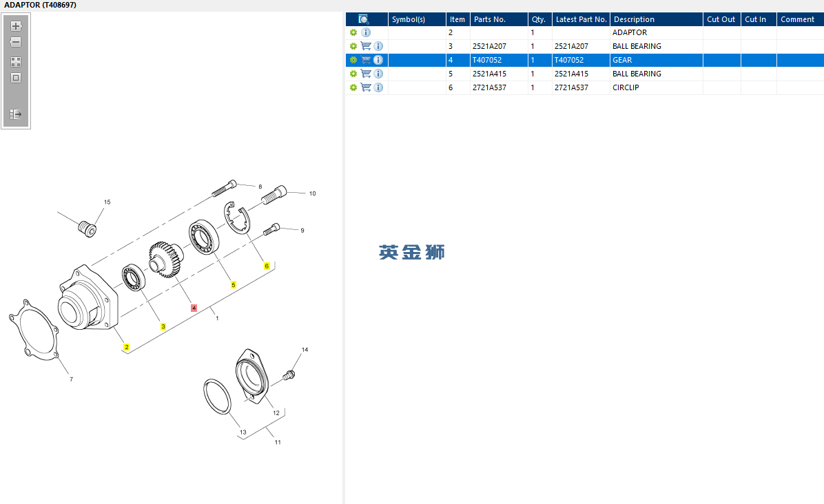
Task: Click the list export arrow icon
Action: [16, 114]
